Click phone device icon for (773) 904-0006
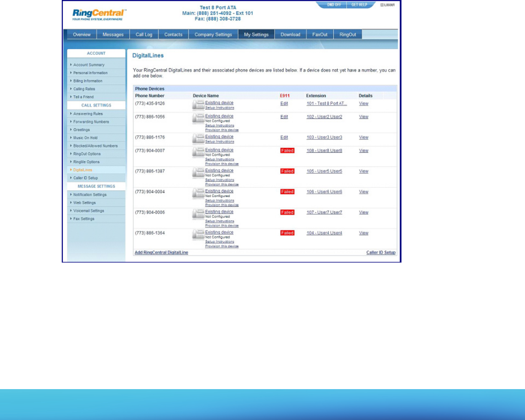 pos(198,214)
